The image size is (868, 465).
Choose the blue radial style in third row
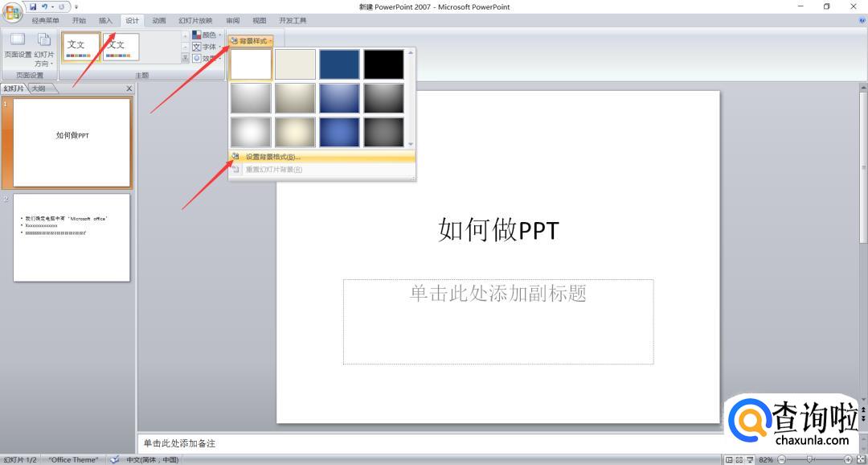point(339,132)
